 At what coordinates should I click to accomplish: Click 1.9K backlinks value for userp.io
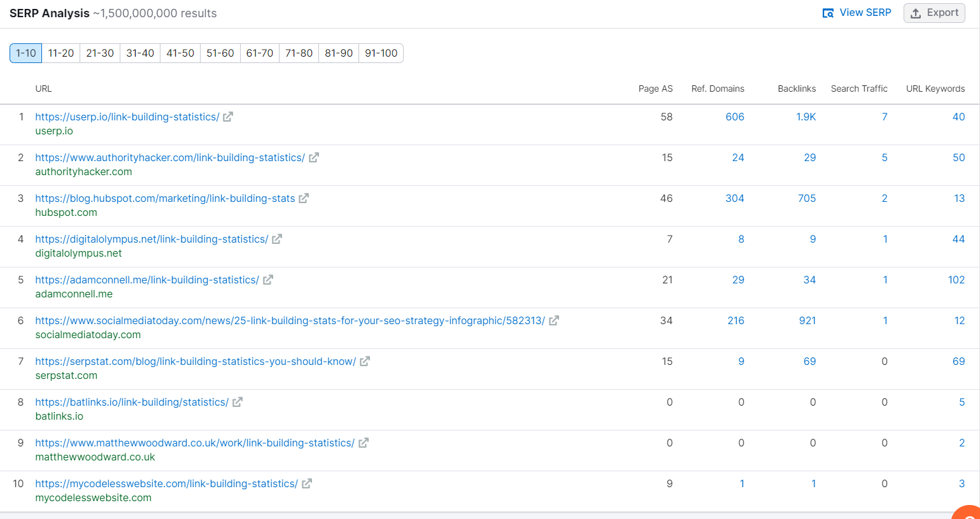[x=806, y=117]
